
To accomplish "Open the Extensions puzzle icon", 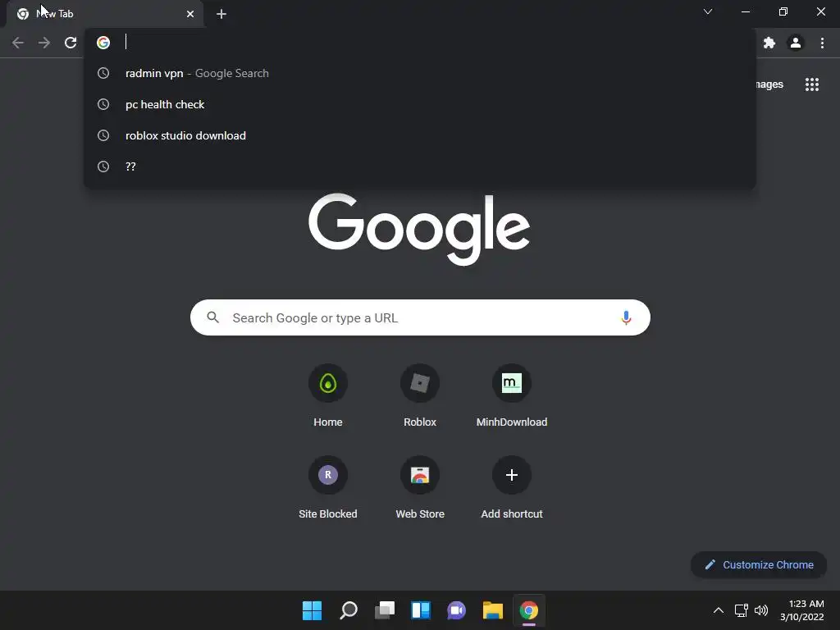I will coord(769,43).
